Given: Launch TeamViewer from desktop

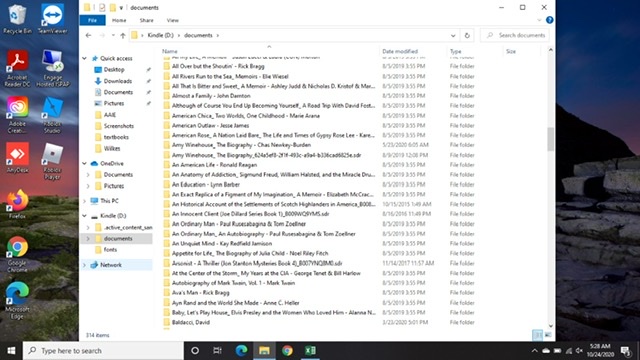Looking at the screenshot, I should (53, 19).
